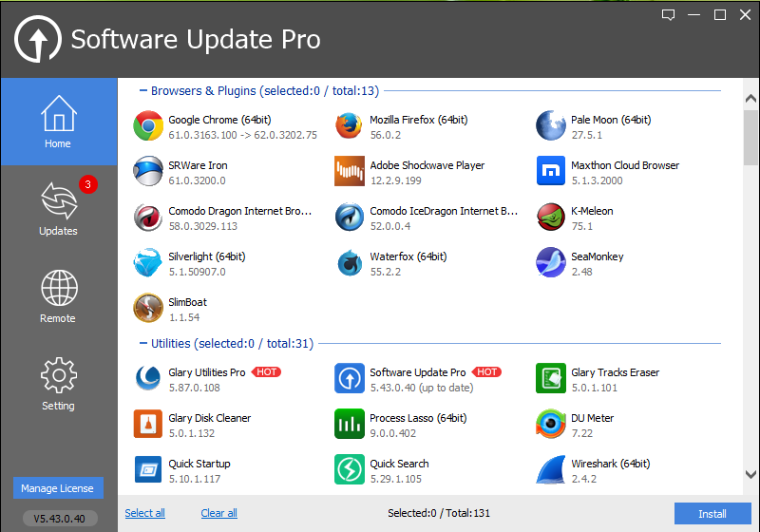Click the Mozilla Firefox icon
The width and height of the screenshot is (760, 532).
pos(349,126)
